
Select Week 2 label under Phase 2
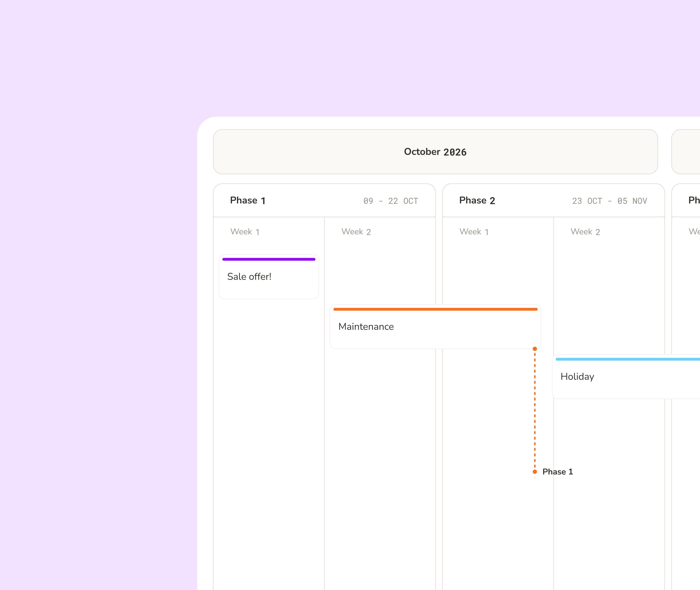pos(585,232)
